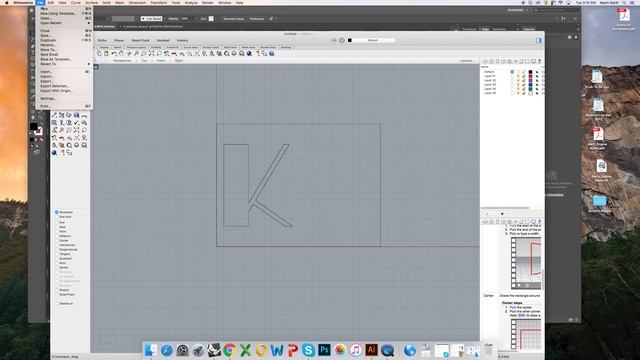Click the red color swatch of Layer 01

coord(530,76)
